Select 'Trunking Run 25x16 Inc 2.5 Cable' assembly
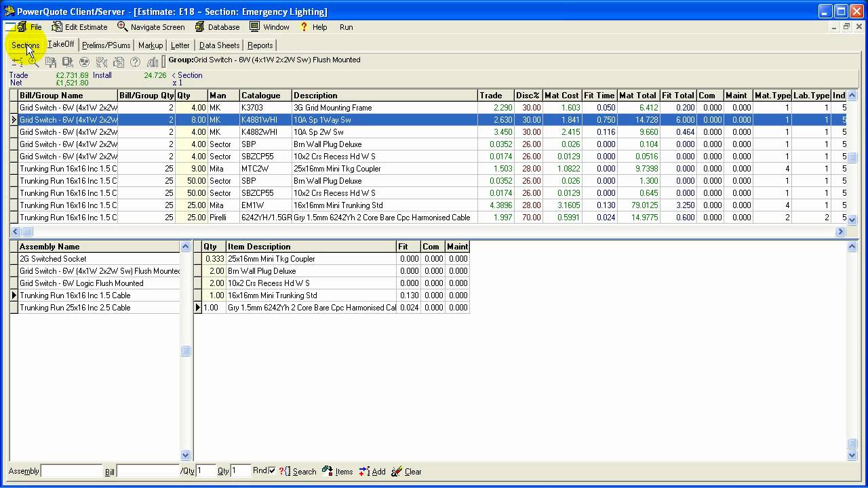This screenshot has height=488, width=868. tap(99, 308)
